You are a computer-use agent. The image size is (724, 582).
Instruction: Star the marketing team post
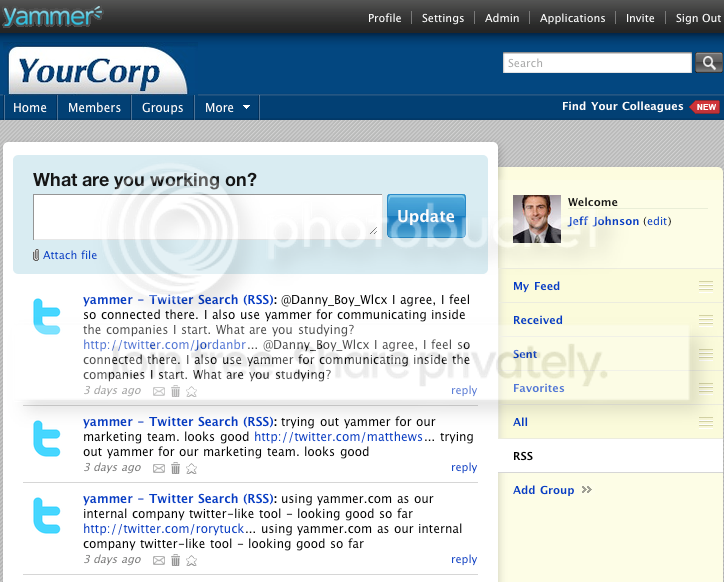click(x=191, y=469)
